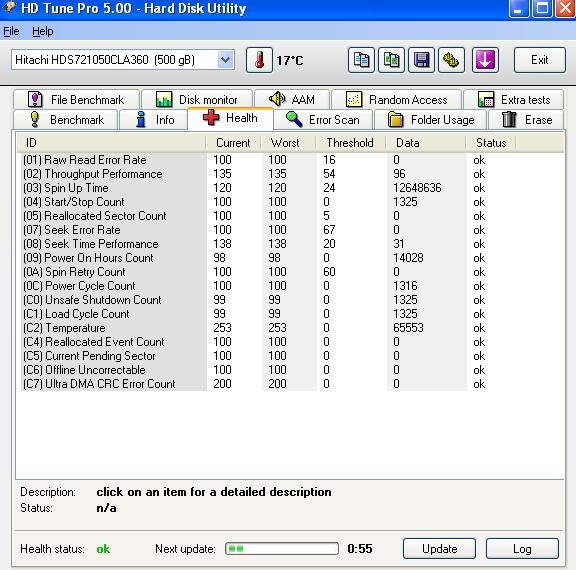The width and height of the screenshot is (576, 570).
Task: Click data value 65553 for Temperature
Action: (408, 328)
